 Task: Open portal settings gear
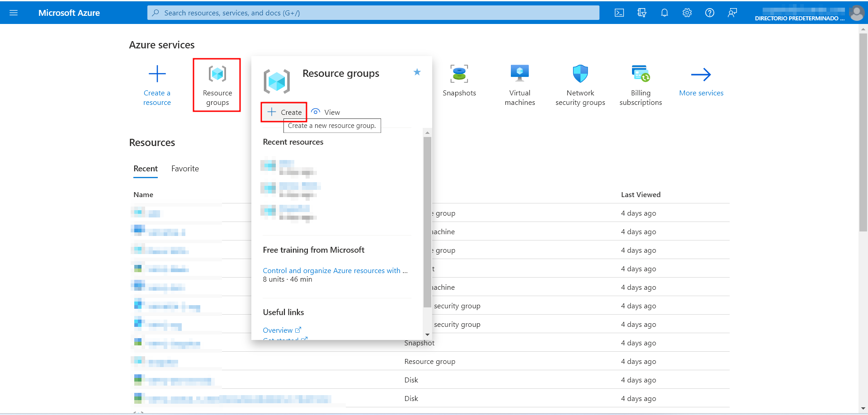(x=687, y=13)
